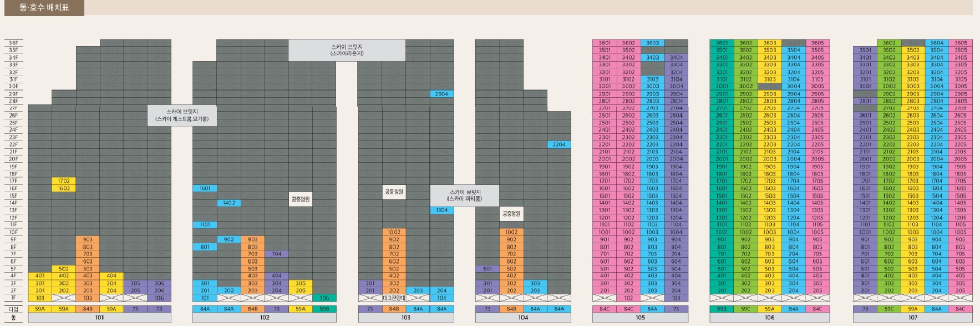Screen dimensions: 980x326
Task: Pick unit 305 in building 102
Action: [x=300, y=283]
